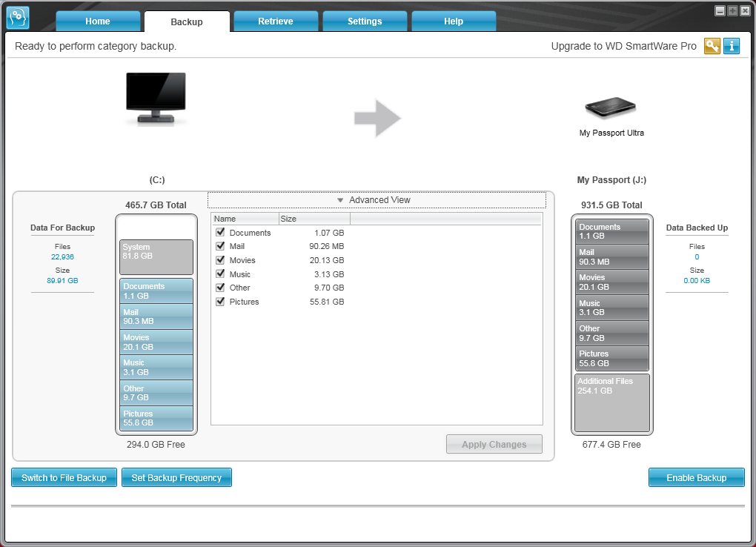Uncheck the Movies category checkbox
The height and width of the screenshot is (547, 756).
(x=220, y=260)
